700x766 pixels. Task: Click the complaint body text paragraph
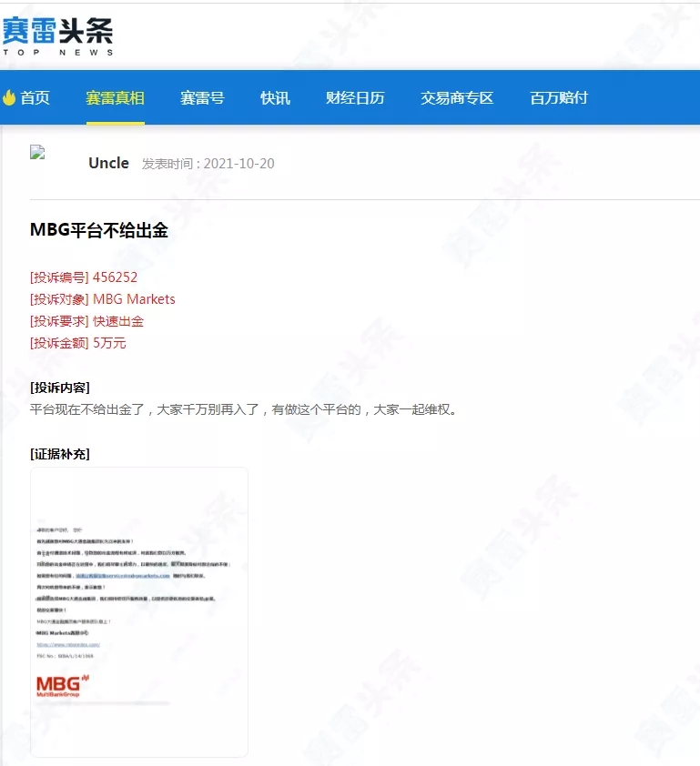click(244, 409)
